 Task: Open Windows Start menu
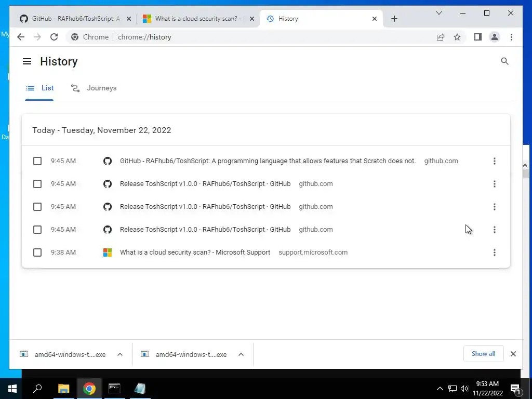pos(12,389)
